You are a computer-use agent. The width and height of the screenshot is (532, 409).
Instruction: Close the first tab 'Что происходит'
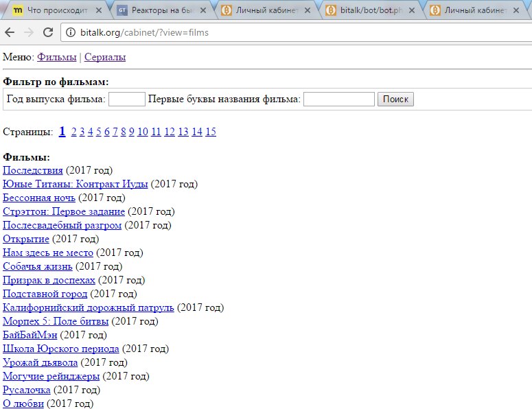[102, 10]
